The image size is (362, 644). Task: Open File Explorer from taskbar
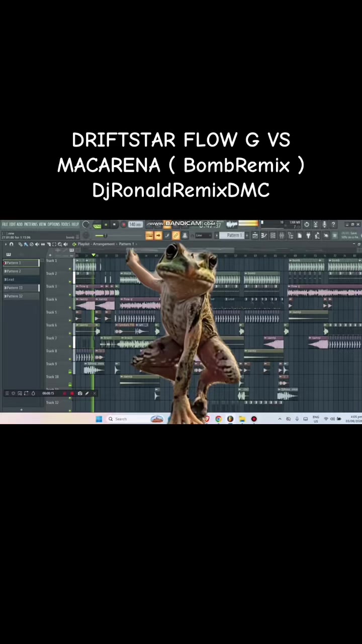pyautogui.click(x=242, y=419)
